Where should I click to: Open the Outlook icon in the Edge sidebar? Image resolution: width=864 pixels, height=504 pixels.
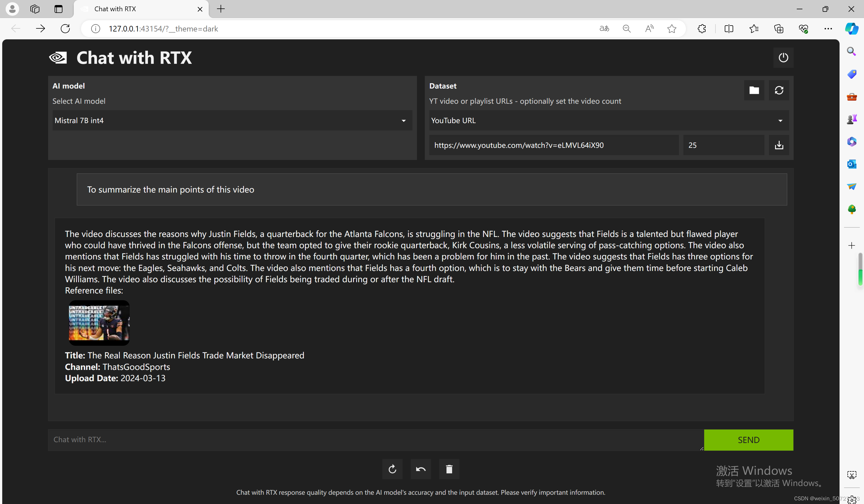click(x=852, y=164)
